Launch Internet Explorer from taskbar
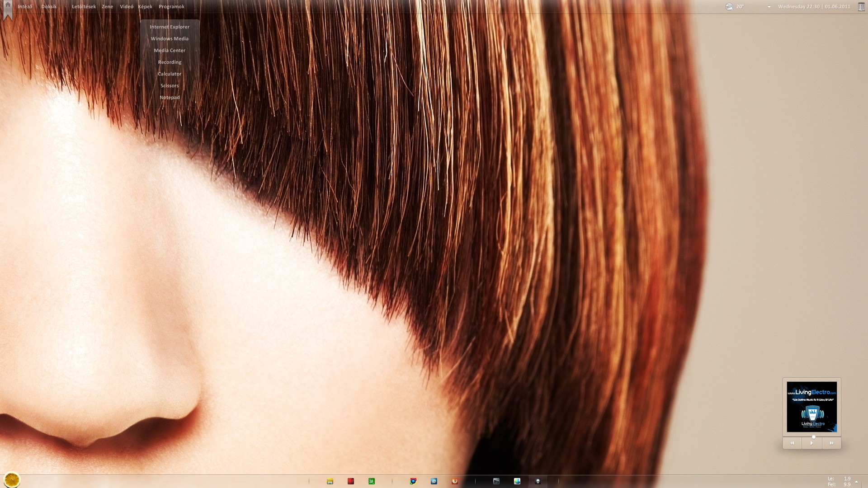This screenshot has width=868, height=488. pyautogui.click(x=434, y=481)
